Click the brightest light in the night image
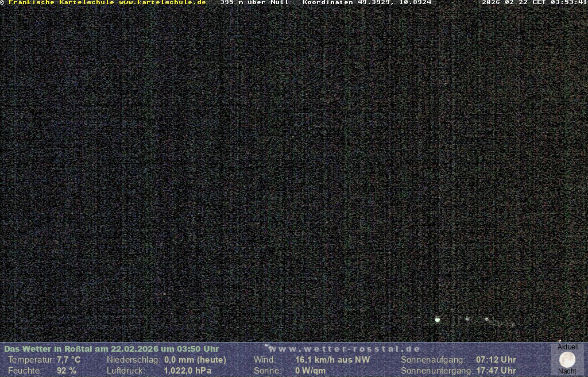588x377 pixels. (438, 320)
